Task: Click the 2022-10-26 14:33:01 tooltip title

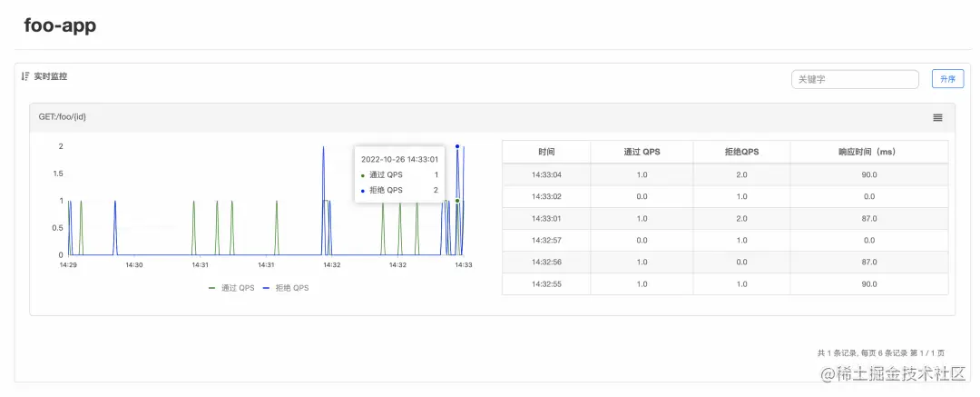Action: (399, 159)
